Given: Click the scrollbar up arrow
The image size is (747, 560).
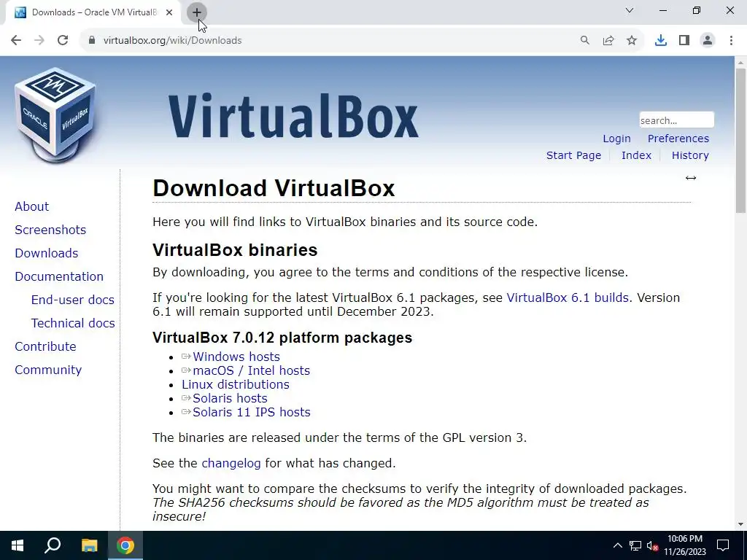Looking at the screenshot, I should [741, 62].
